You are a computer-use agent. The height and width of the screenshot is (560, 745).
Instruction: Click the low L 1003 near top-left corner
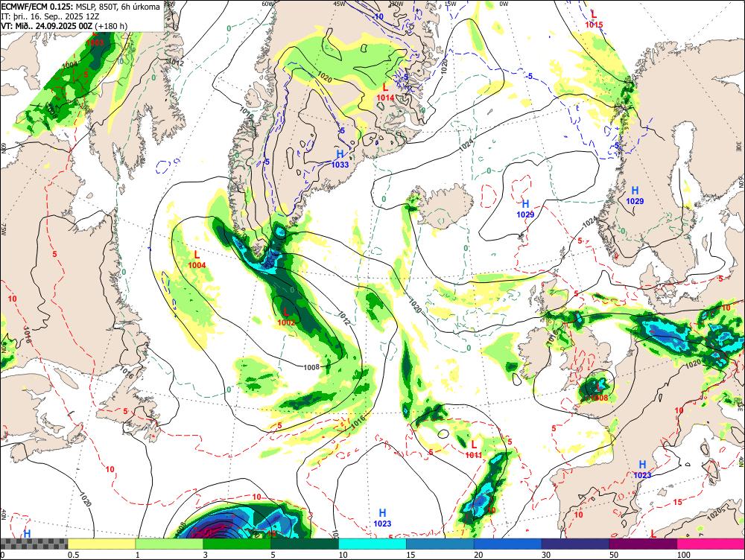[x=95, y=39]
